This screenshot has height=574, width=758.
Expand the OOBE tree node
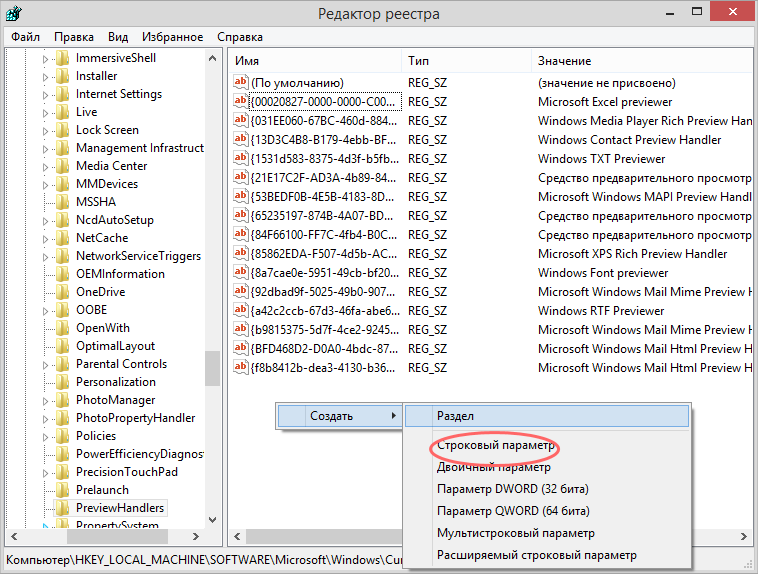[45, 311]
